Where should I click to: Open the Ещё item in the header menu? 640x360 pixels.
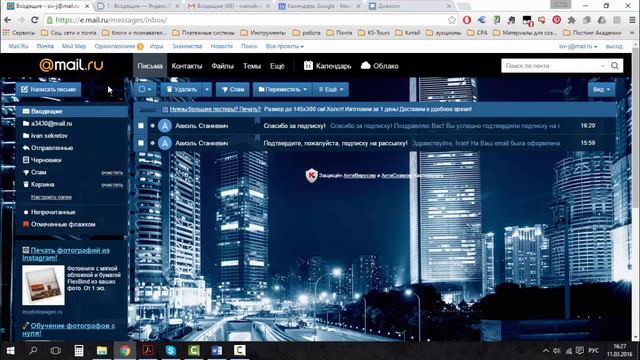tap(277, 66)
